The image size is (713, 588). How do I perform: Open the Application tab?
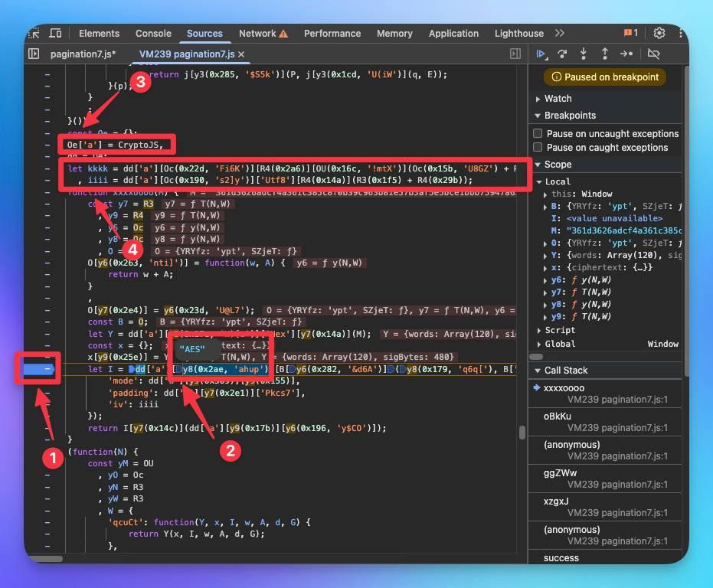click(x=454, y=33)
